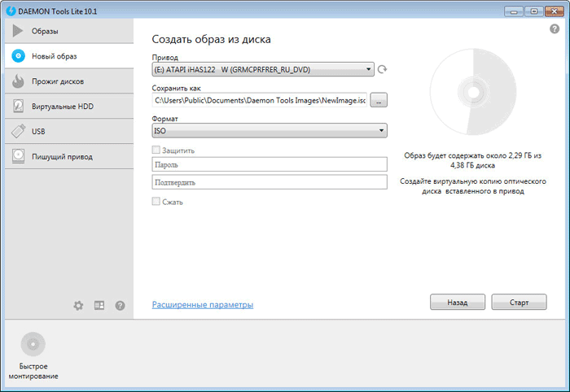Toggle the Защитить checkbox
This screenshot has width=570, height=392.
pos(156,150)
